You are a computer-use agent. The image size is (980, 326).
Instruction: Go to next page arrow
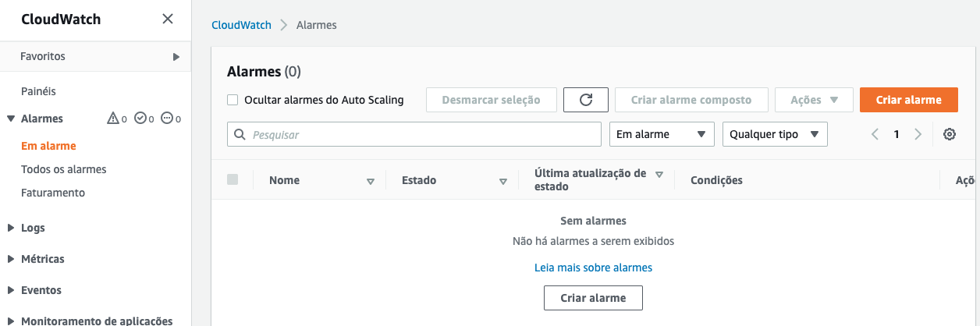918,134
